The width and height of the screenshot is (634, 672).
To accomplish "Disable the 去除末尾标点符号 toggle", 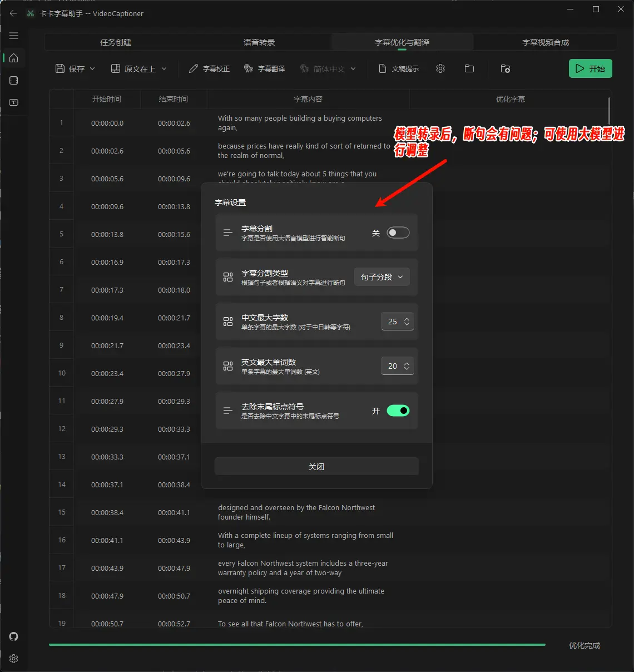I will tap(398, 411).
